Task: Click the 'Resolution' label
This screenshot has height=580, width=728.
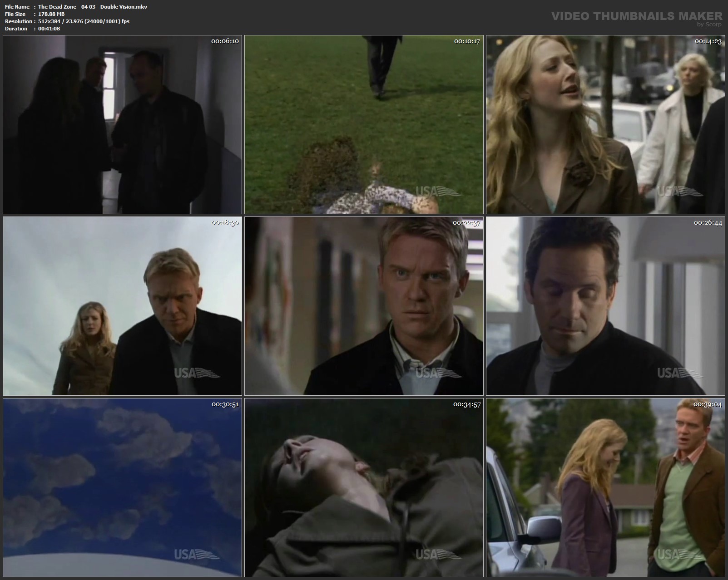Action: [18, 21]
